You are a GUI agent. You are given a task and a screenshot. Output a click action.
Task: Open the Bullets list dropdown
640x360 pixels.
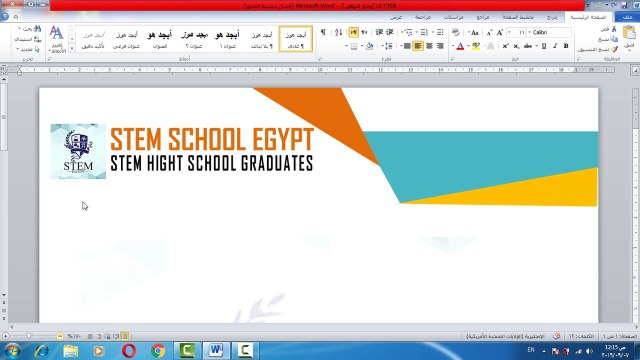point(433,32)
